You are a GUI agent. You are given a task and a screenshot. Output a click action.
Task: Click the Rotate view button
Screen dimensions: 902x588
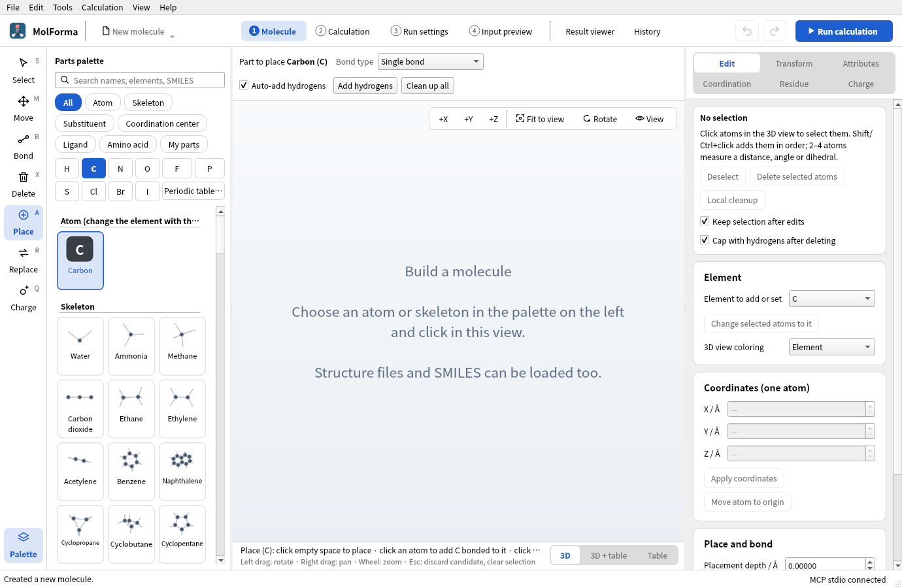pos(600,119)
